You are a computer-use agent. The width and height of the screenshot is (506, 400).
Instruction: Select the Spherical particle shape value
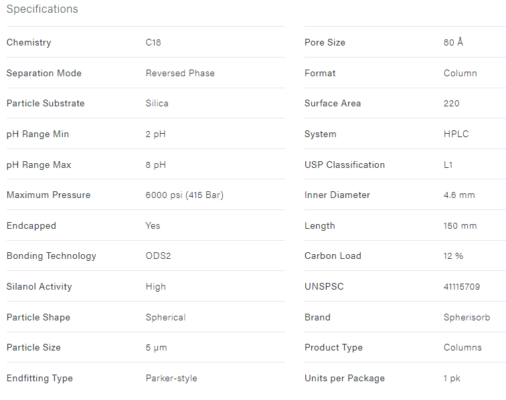coord(166,317)
